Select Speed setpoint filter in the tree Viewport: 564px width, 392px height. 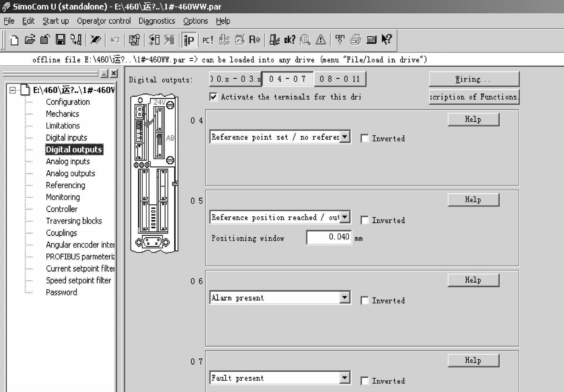coord(79,280)
